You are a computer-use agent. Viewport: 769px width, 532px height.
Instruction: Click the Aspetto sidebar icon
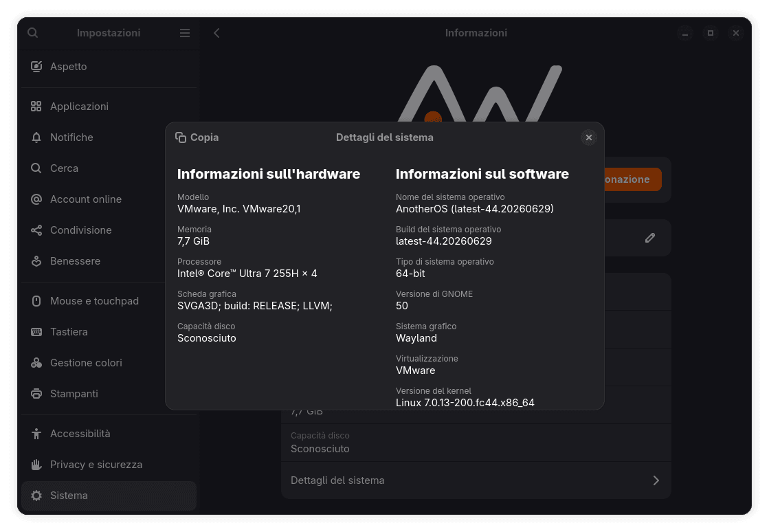pos(36,67)
